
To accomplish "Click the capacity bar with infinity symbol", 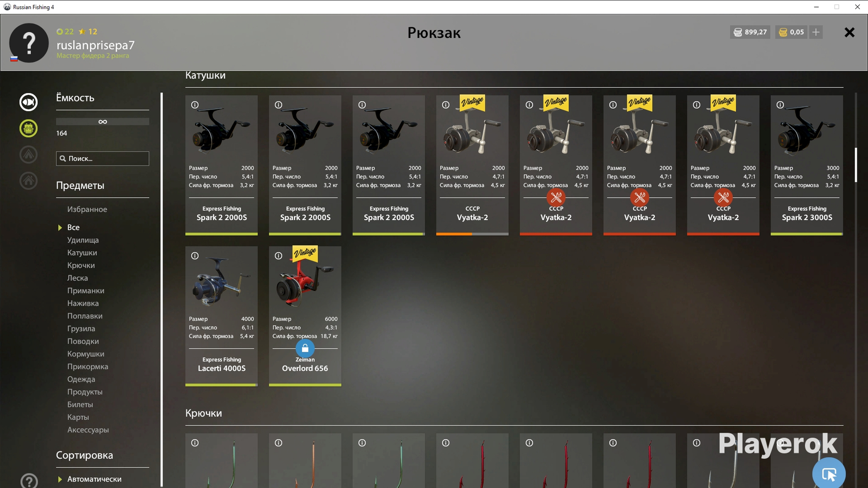I will point(103,122).
